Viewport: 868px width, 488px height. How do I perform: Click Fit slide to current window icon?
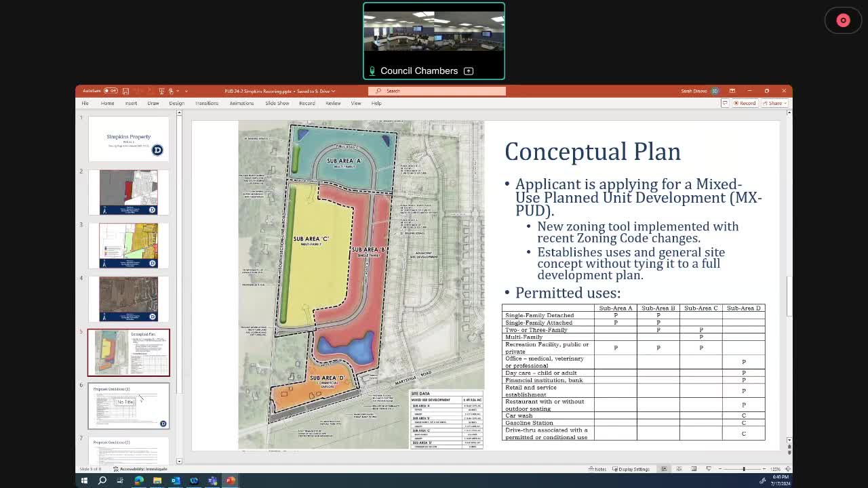tap(787, 468)
